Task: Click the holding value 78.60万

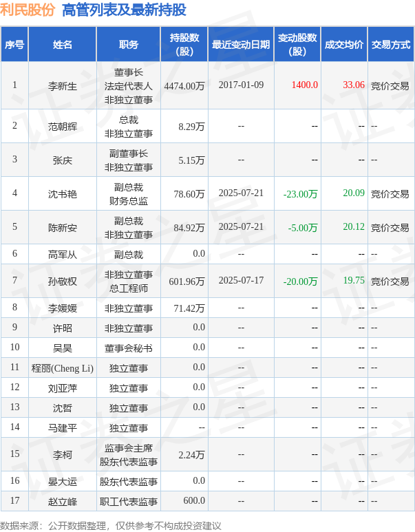Action: tap(189, 194)
